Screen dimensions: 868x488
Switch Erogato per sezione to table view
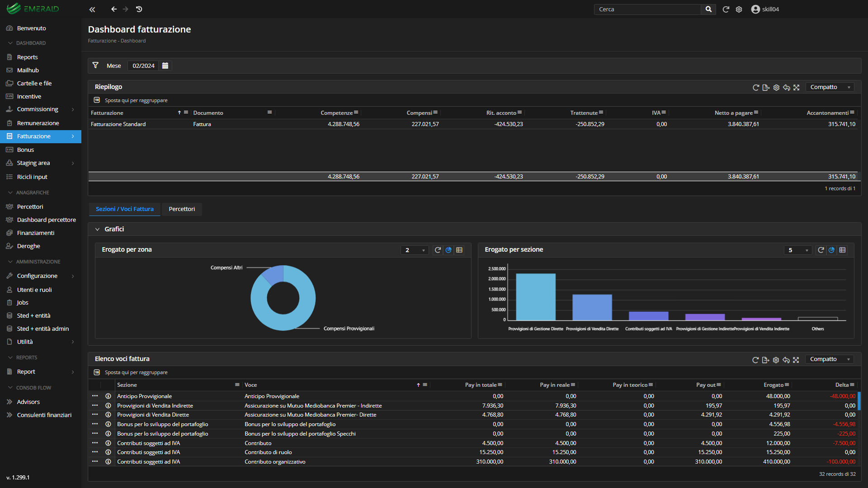(842, 250)
